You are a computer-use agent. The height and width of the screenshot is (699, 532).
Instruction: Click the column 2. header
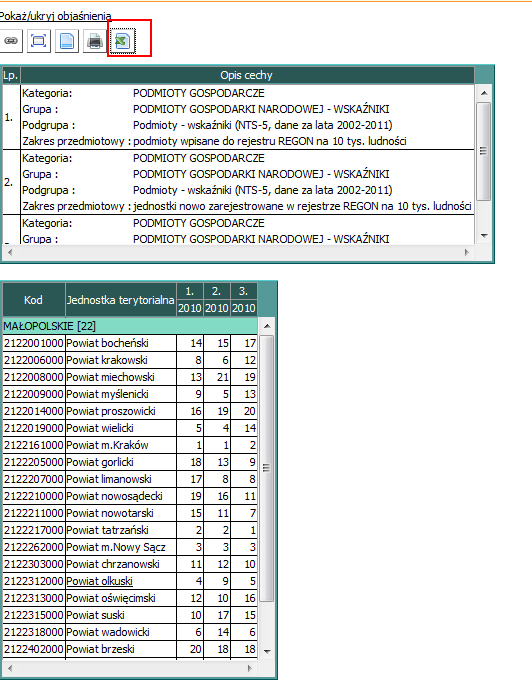[x=217, y=291]
